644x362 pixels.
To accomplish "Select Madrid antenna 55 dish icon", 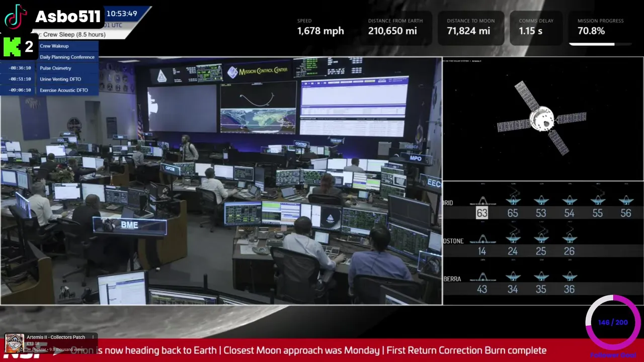I will coord(598,199).
